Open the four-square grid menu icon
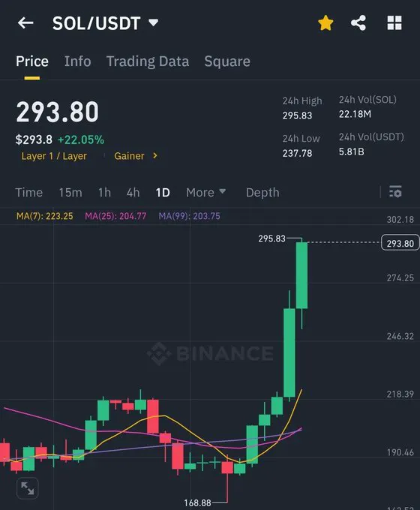This screenshot has width=420, height=510. 394,23
